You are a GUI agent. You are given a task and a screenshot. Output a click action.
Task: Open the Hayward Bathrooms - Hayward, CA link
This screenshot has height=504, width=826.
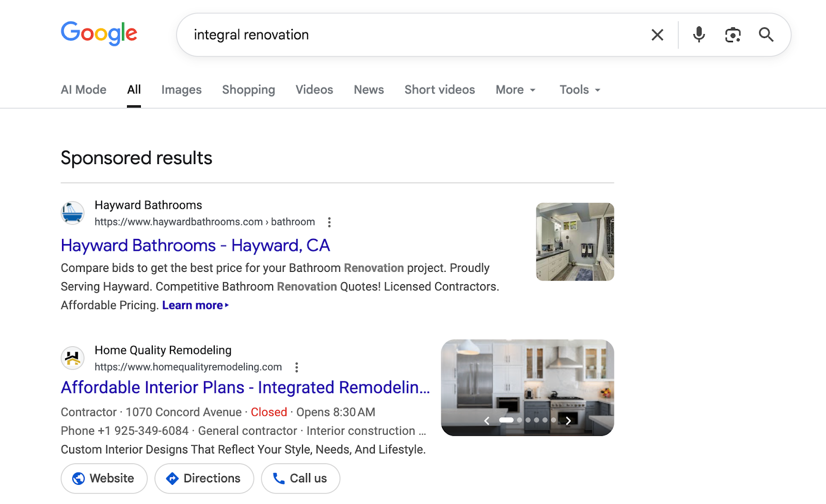[x=195, y=246]
